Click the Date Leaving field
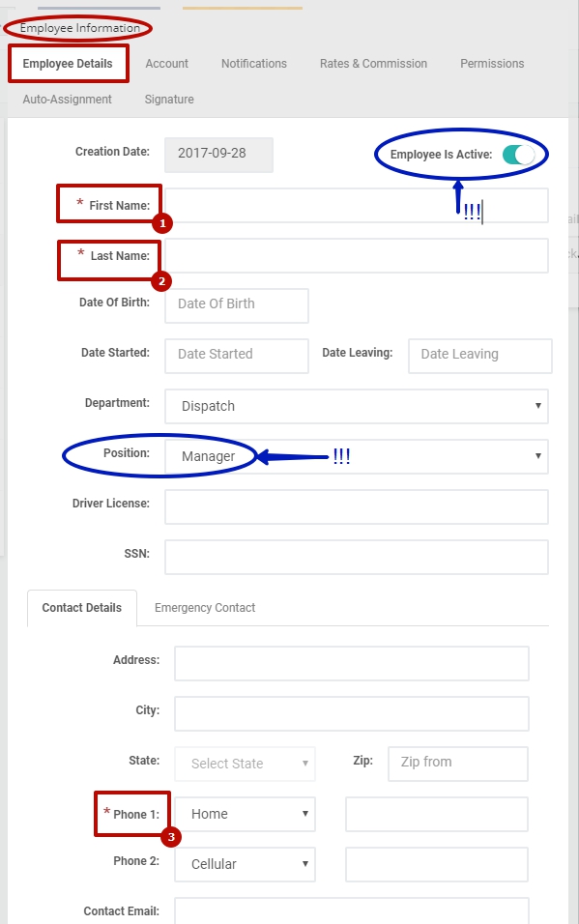The height and width of the screenshot is (924, 579). pyautogui.click(x=480, y=356)
